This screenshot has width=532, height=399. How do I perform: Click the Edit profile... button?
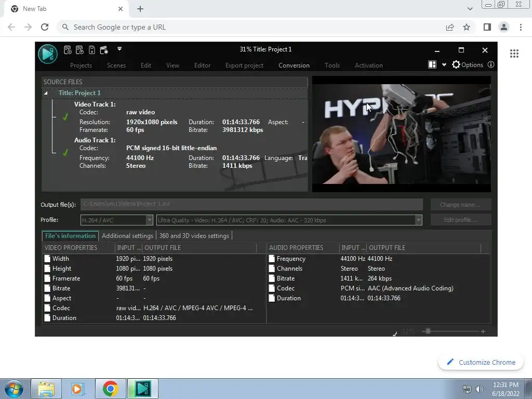[460, 220]
